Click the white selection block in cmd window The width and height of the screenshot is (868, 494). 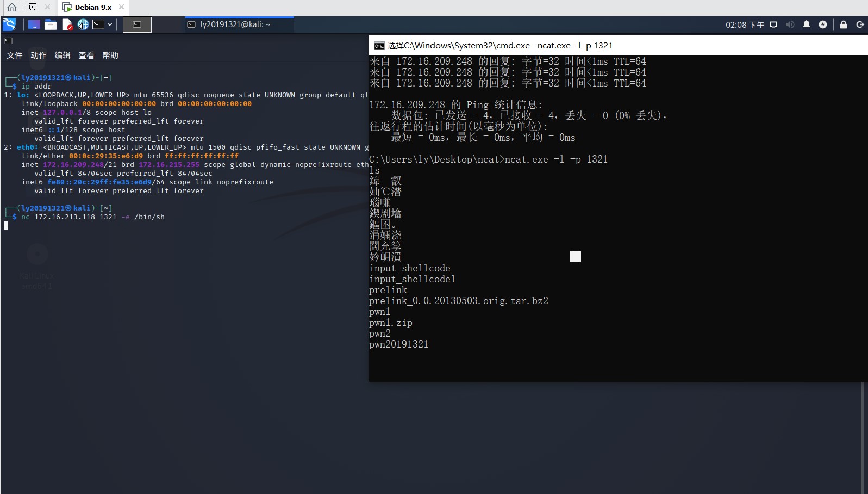(576, 257)
